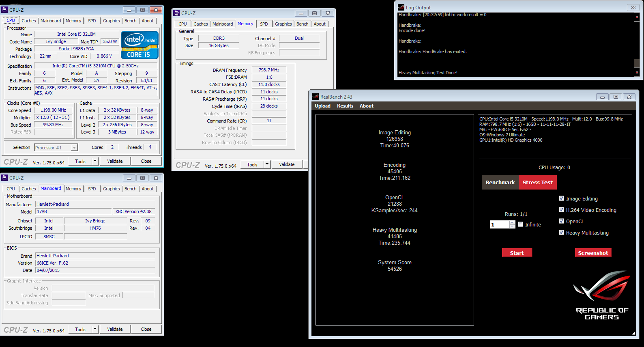
Task: Click the Runs number input field
Action: (x=500, y=224)
